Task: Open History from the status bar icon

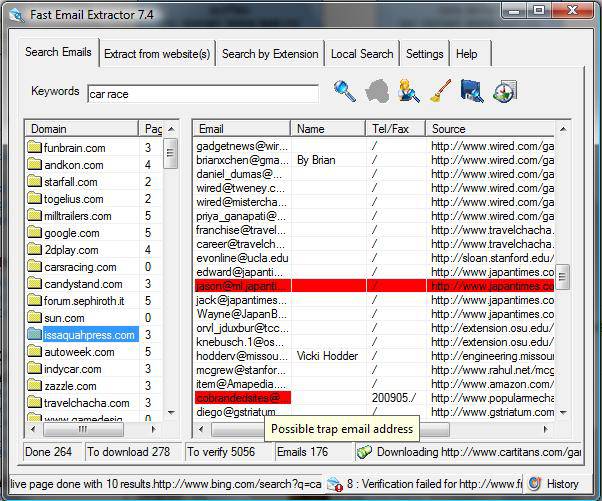Action: (x=534, y=484)
